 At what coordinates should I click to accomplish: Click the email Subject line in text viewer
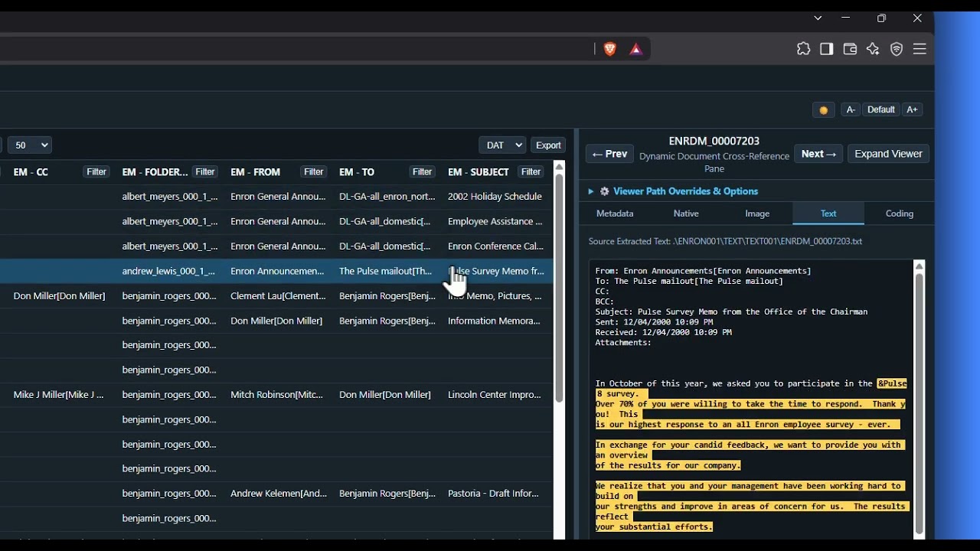(x=731, y=311)
